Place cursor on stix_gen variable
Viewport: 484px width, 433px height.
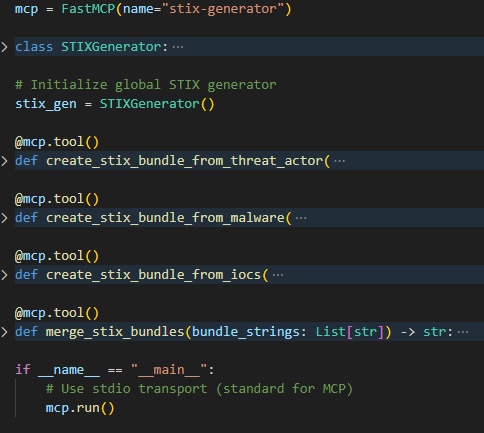click(46, 104)
